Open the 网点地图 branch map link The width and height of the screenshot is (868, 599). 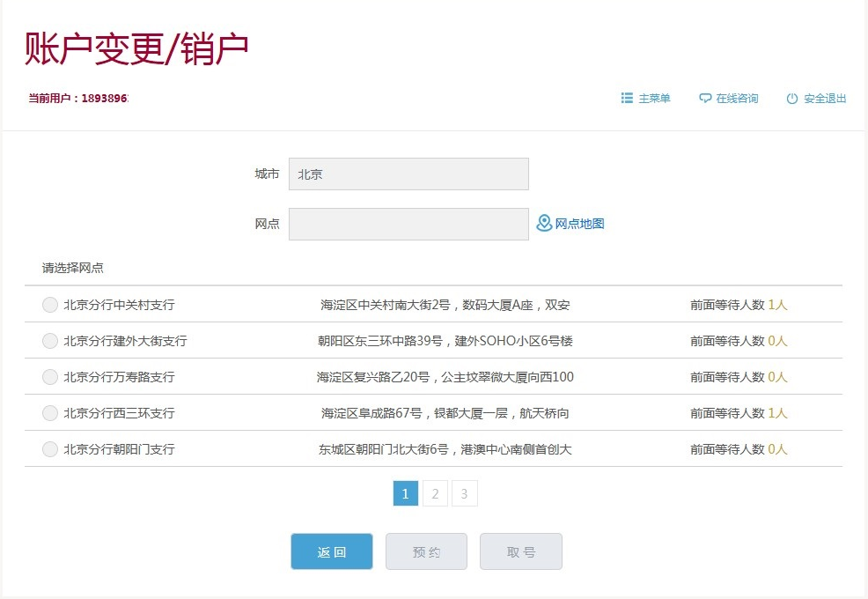[579, 224]
